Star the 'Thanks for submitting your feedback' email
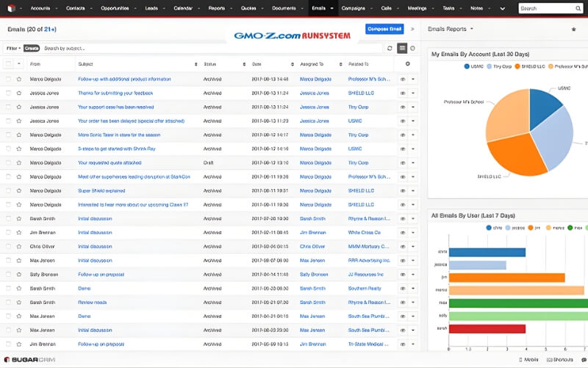This screenshot has height=368, width=588. pyautogui.click(x=19, y=93)
